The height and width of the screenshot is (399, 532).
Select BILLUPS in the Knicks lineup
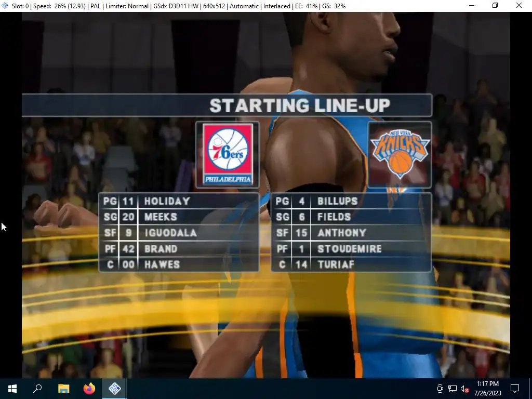(x=337, y=201)
